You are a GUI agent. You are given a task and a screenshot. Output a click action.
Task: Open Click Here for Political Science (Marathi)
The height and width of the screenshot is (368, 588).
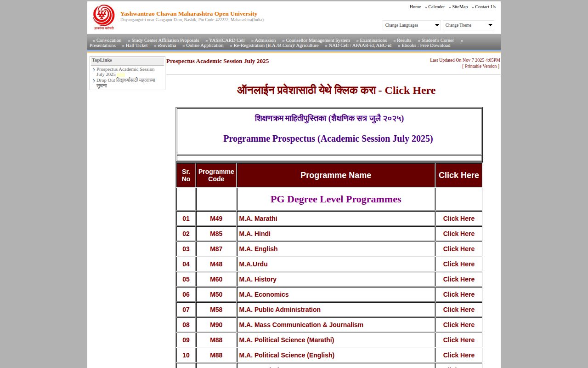tap(458, 340)
